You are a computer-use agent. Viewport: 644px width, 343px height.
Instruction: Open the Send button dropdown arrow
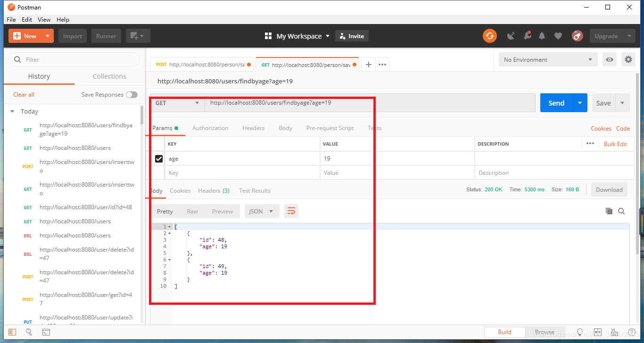[580, 103]
